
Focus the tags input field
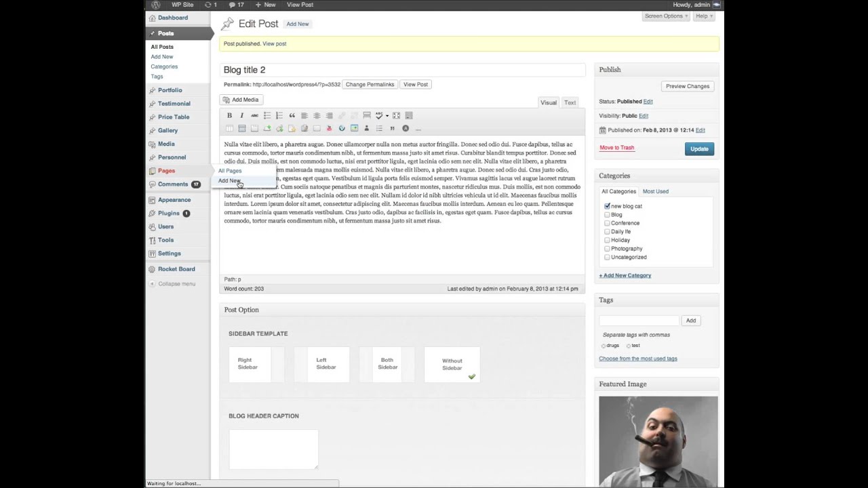pyautogui.click(x=639, y=321)
